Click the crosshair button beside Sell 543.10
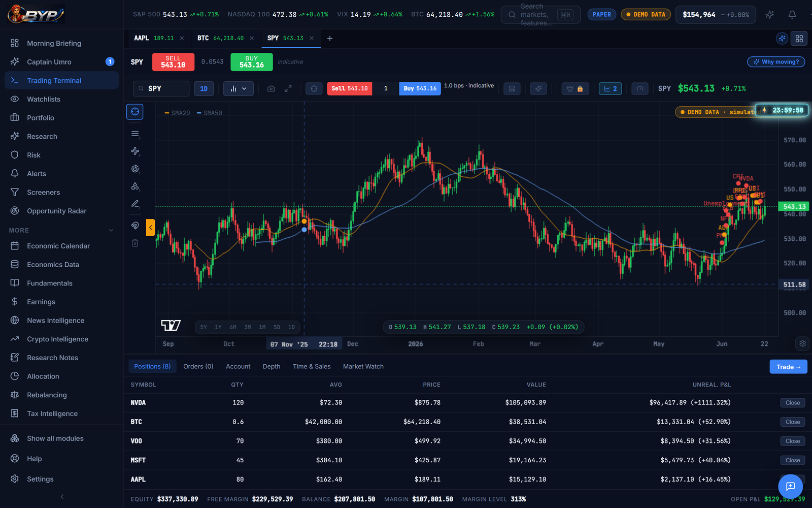Screen dimensions: 812x508 (314, 88)
